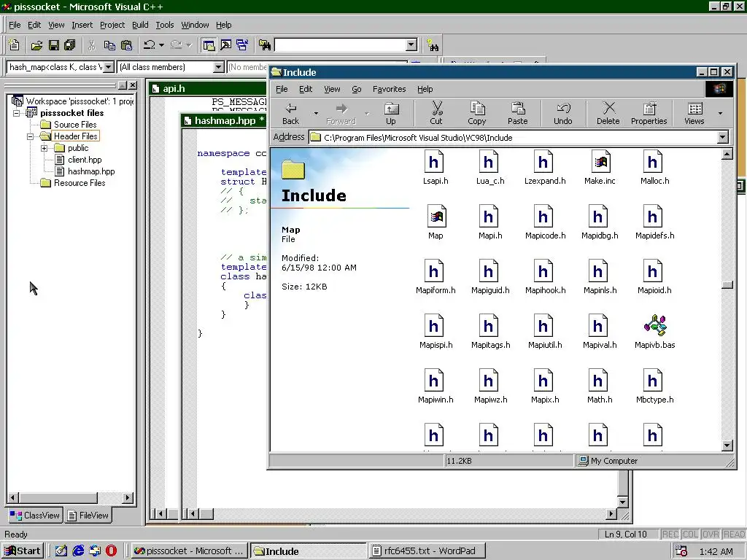The height and width of the screenshot is (560, 747).
Task: Open the Find text combo box dropdown
Action: pyautogui.click(x=411, y=45)
